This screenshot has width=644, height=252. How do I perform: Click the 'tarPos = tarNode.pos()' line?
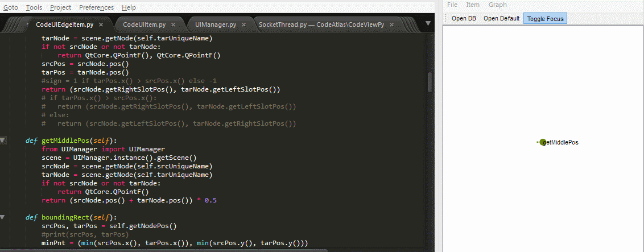[x=85, y=72]
